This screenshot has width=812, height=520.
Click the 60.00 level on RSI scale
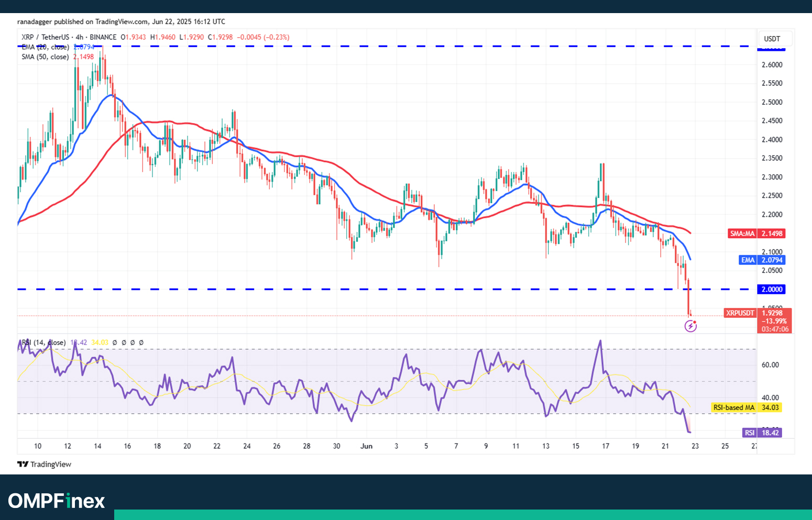pos(770,365)
